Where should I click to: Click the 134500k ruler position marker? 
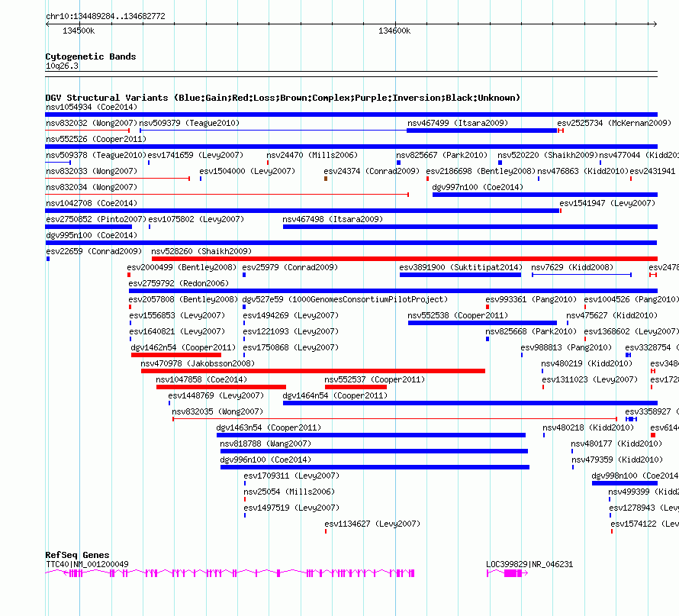pyautogui.click(x=79, y=31)
